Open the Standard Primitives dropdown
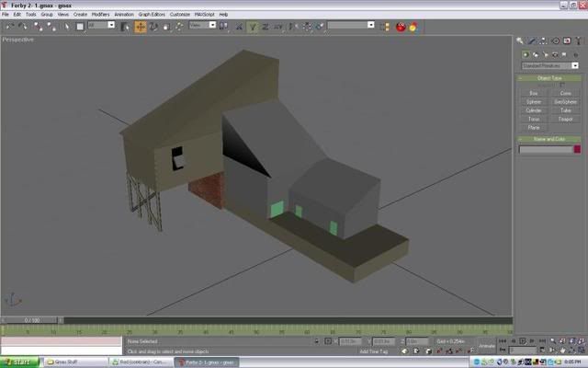Screen dimensions: 588x368 click(x=549, y=65)
